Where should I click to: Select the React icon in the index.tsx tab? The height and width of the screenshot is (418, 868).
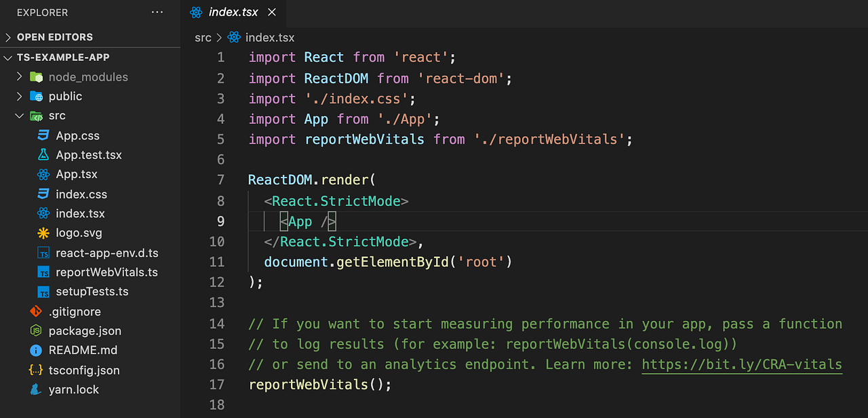tap(195, 12)
